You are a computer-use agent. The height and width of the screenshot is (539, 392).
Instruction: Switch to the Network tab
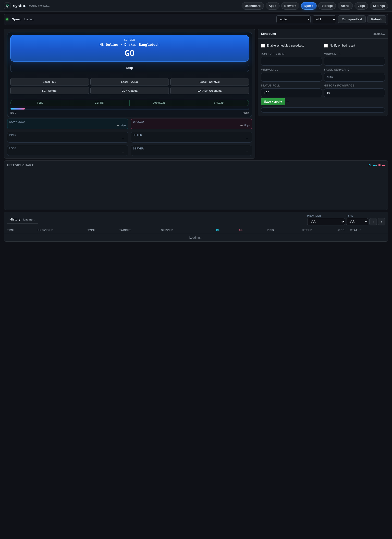tap(290, 6)
